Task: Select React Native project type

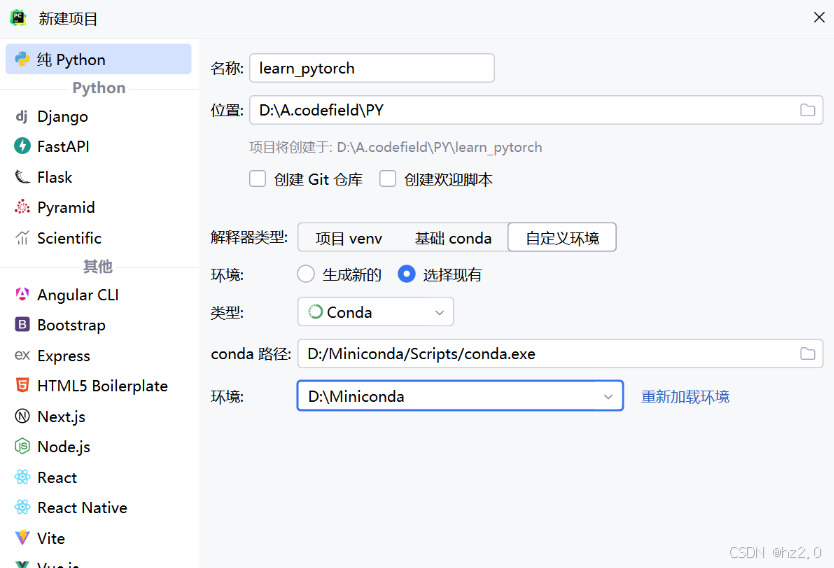Action: click(98, 507)
